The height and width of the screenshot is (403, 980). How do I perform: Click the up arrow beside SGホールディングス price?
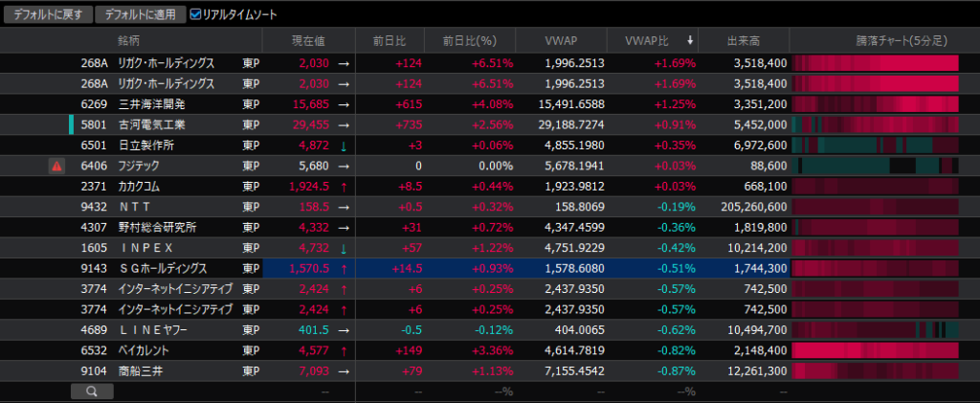pos(344,269)
